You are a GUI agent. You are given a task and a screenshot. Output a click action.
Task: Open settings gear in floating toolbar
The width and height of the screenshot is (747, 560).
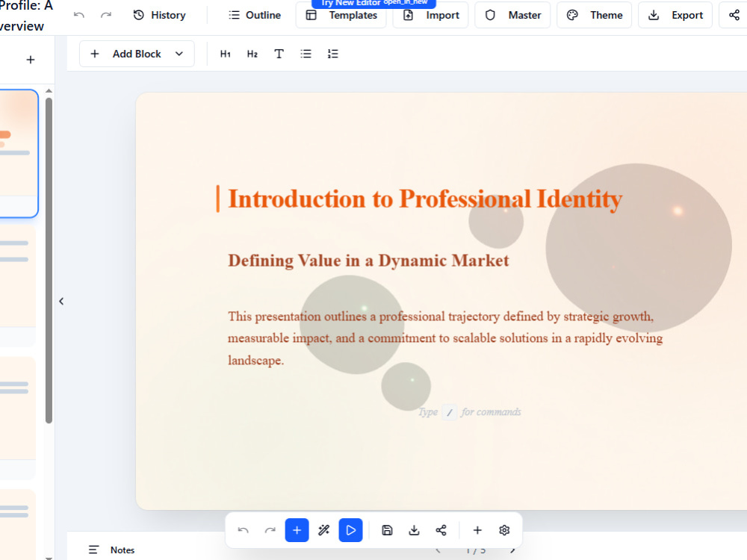point(504,530)
